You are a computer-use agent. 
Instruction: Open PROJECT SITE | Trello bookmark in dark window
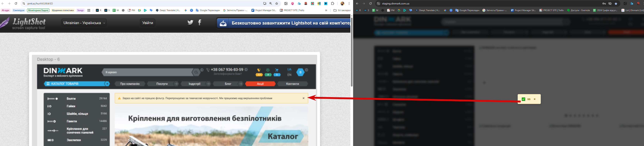coord(551,10)
